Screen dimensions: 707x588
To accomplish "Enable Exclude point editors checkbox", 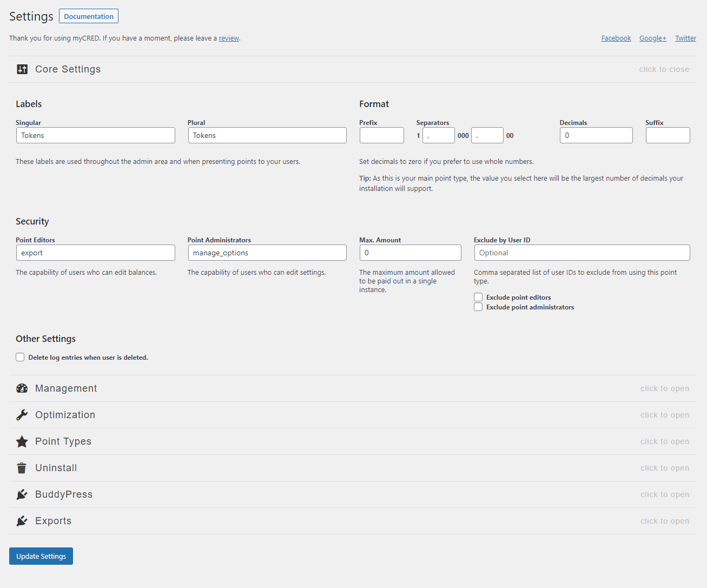I will point(478,297).
